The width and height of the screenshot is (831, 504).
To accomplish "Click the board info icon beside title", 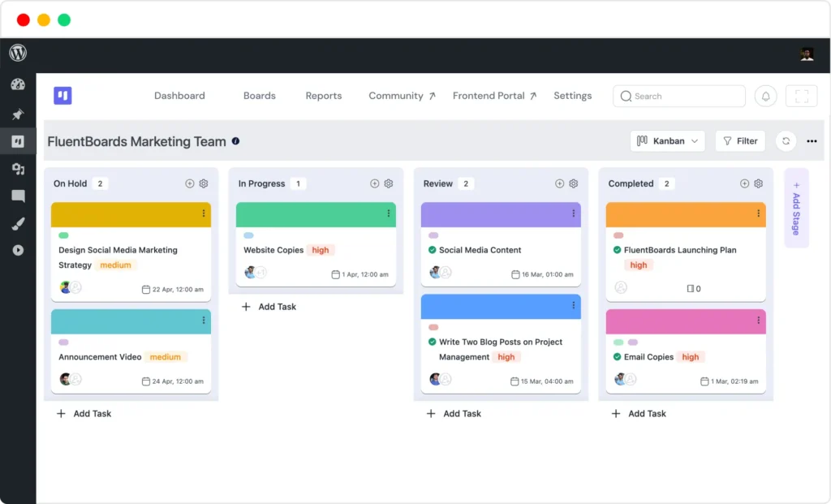I will tap(235, 141).
